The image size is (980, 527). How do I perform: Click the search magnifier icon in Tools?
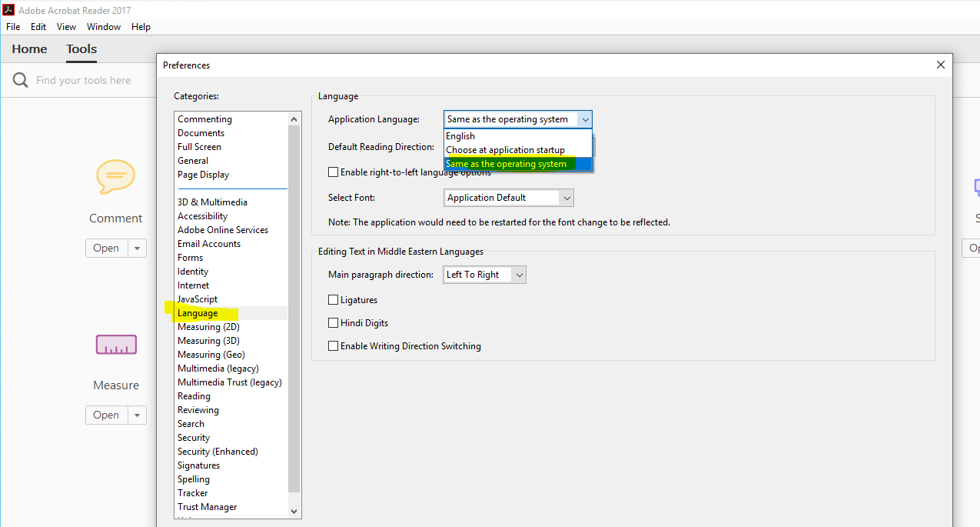pyautogui.click(x=21, y=80)
